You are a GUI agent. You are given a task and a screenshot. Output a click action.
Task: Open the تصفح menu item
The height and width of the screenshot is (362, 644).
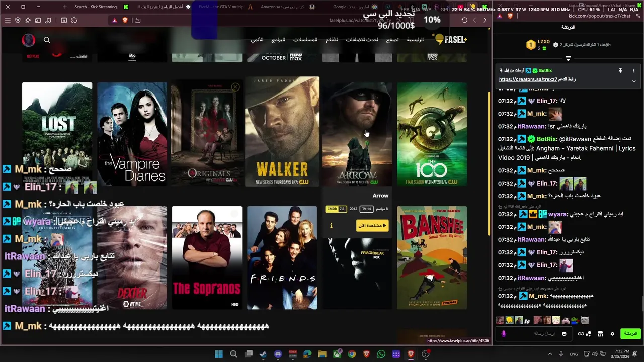(x=392, y=40)
